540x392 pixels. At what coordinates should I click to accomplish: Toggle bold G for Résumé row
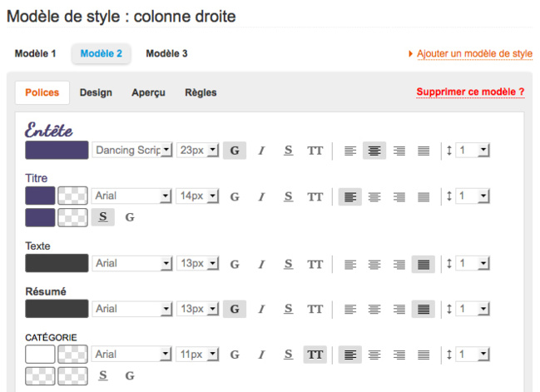[x=234, y=309]
